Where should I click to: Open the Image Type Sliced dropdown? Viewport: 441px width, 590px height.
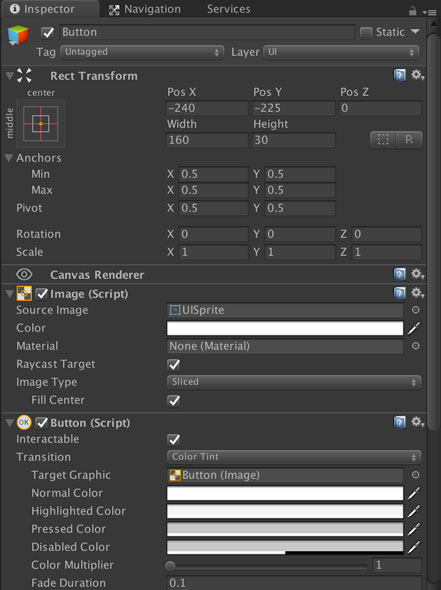294,382
